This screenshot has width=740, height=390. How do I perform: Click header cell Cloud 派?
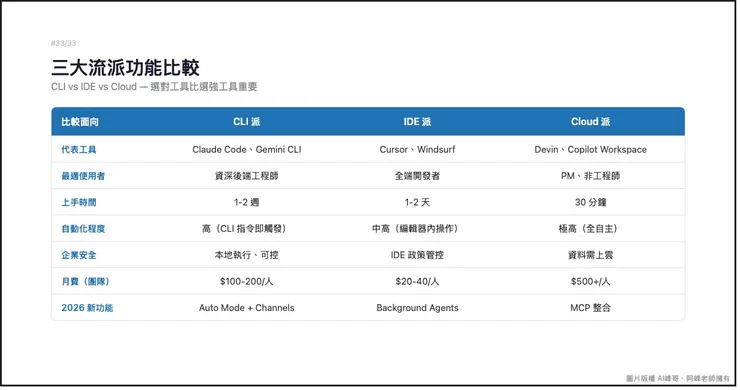point(590,122)
